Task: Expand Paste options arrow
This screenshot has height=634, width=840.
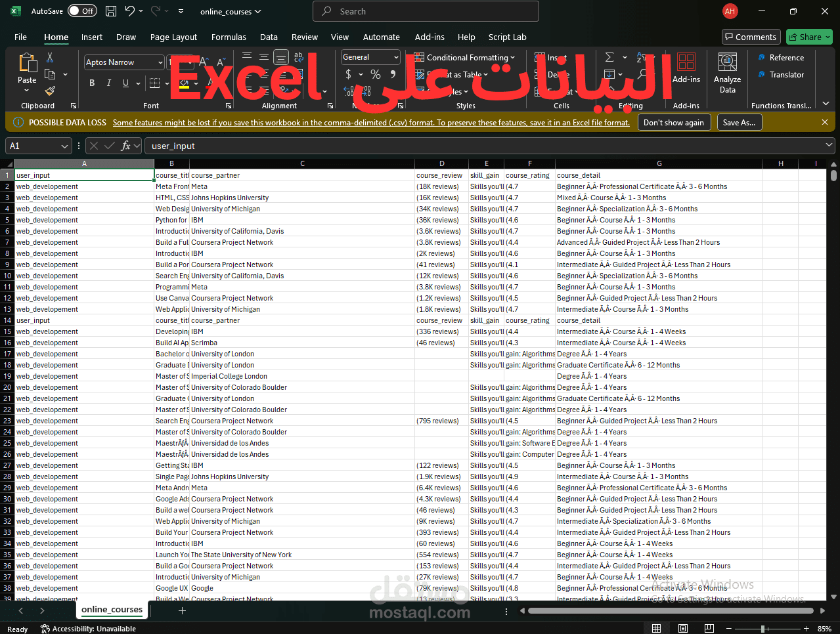Action: click(x=27, y=91)
